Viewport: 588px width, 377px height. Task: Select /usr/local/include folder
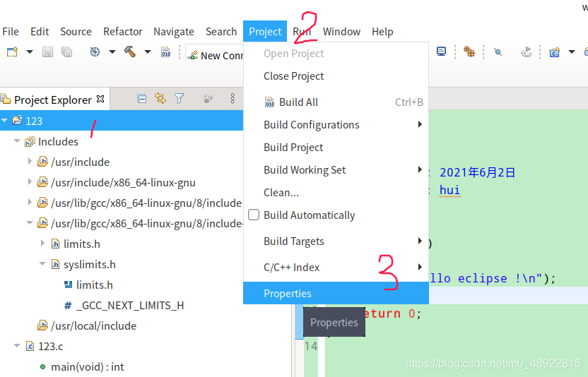[x=93, y=325]
